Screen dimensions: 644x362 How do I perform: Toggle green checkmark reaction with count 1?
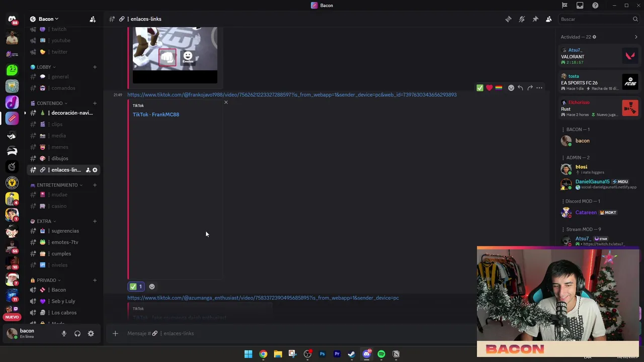pyautogui.click(x=136, y=287)
